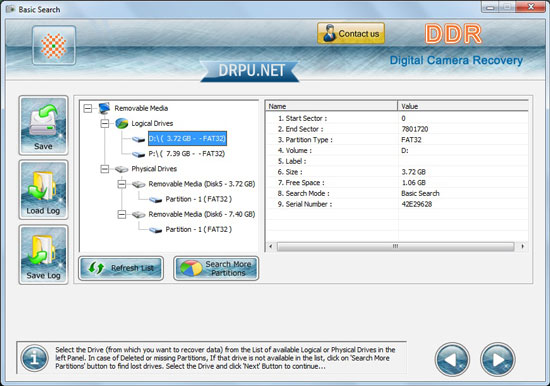Click the Value column header
This screenshot has height=386, width=550.
point(463,106)
